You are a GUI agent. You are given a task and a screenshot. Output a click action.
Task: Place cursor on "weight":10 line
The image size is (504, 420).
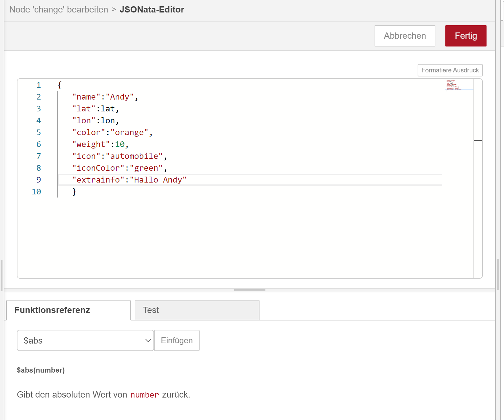click(100, 144)
